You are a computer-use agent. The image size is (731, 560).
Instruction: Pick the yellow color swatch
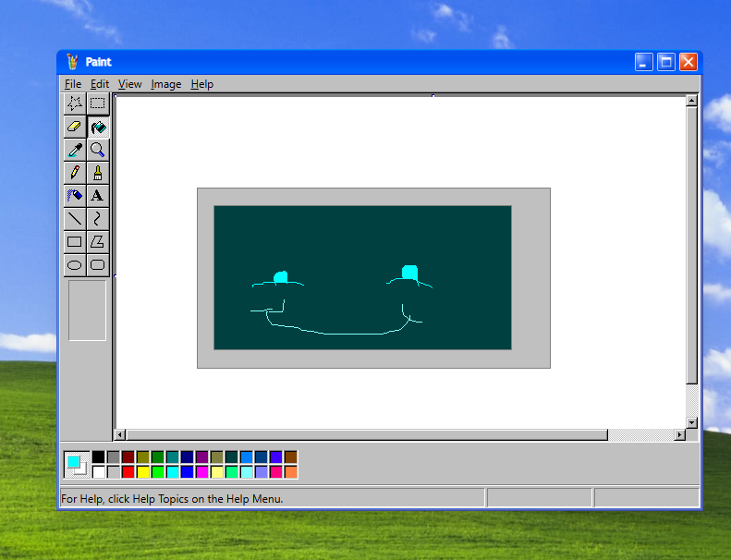click(x=143, y=472)
